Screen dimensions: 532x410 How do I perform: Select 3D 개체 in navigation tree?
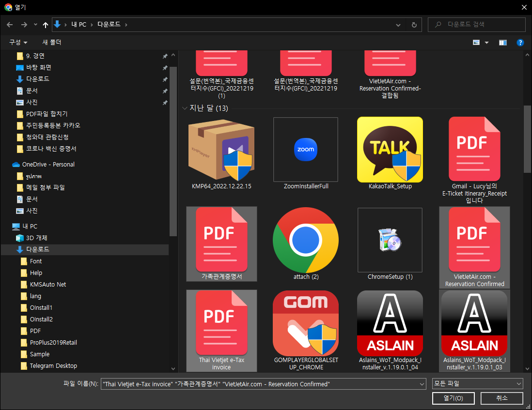[37, 238]
